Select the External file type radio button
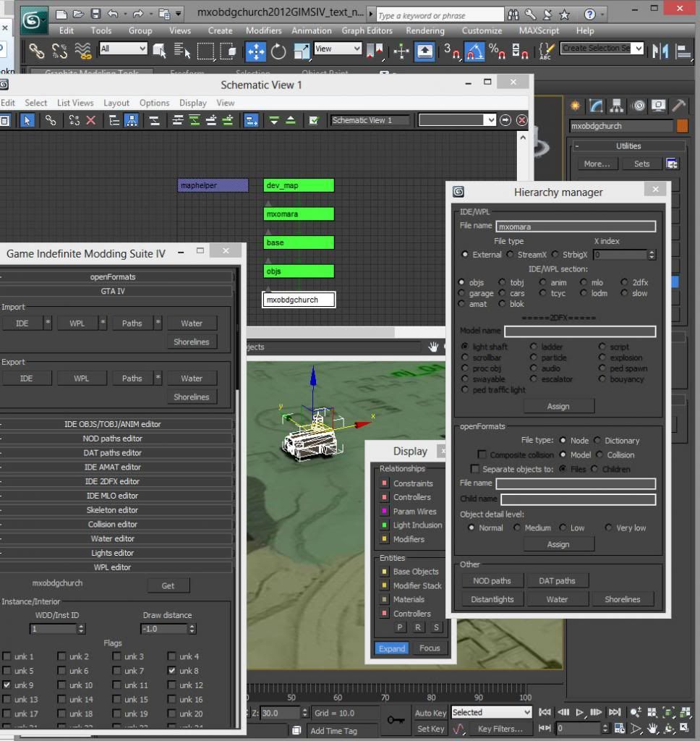Viewport: 700px width, 741px height. coord(465,255)
